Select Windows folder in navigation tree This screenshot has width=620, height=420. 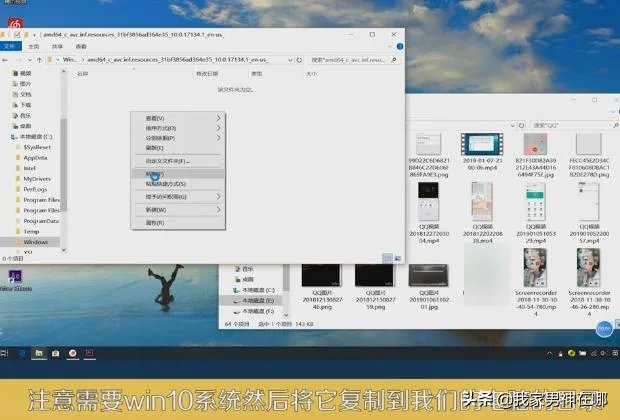click(x=35, y=242)
